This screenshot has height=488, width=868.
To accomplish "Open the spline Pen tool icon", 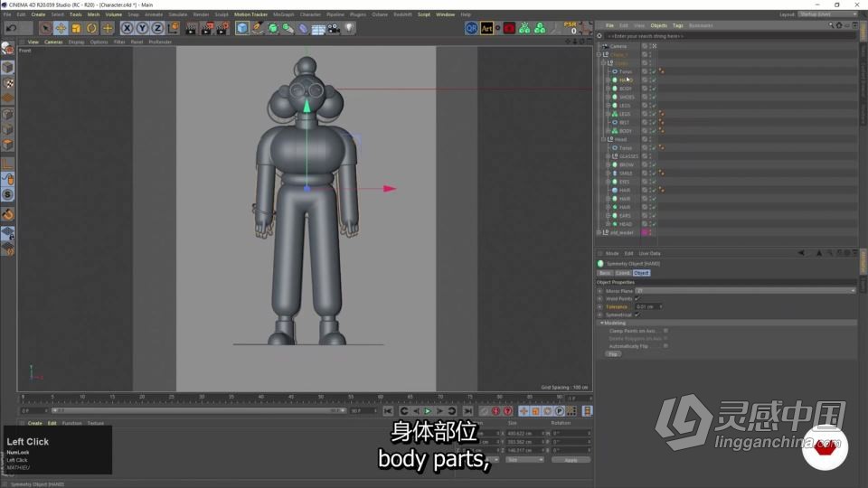I will [258, 28].
